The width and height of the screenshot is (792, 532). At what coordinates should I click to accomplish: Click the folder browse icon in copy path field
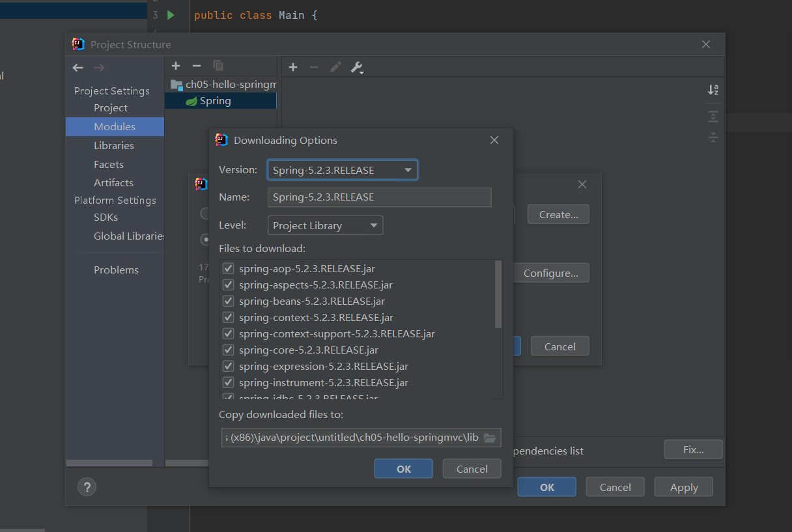tap(490, 438)
